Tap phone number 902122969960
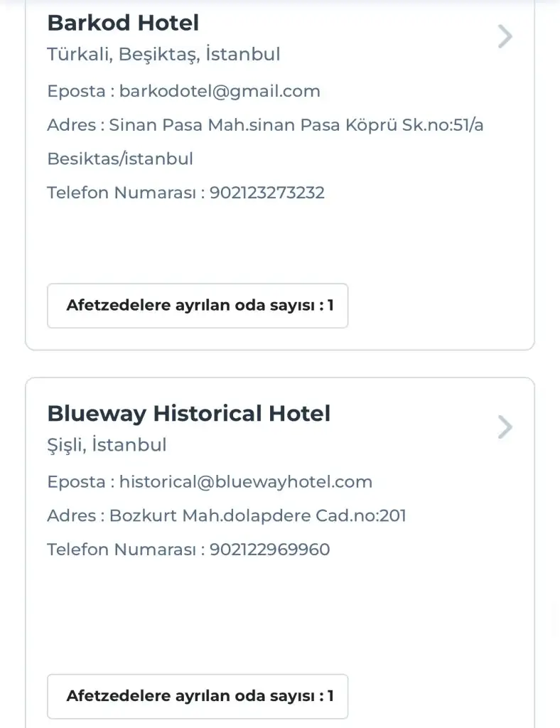This screenshot has width=560, height=728. click(x=270, y=550)
